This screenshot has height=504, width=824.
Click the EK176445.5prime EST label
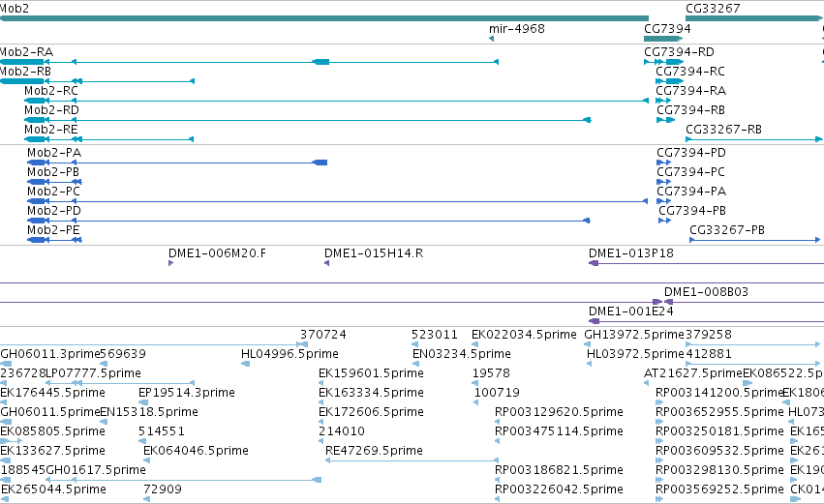(x=52, y=393)
